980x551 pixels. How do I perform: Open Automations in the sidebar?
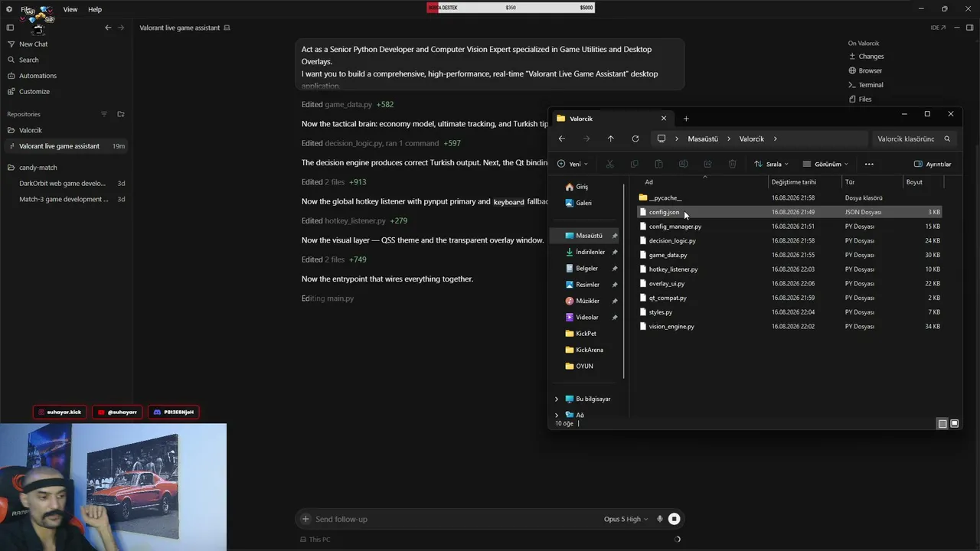38,76
